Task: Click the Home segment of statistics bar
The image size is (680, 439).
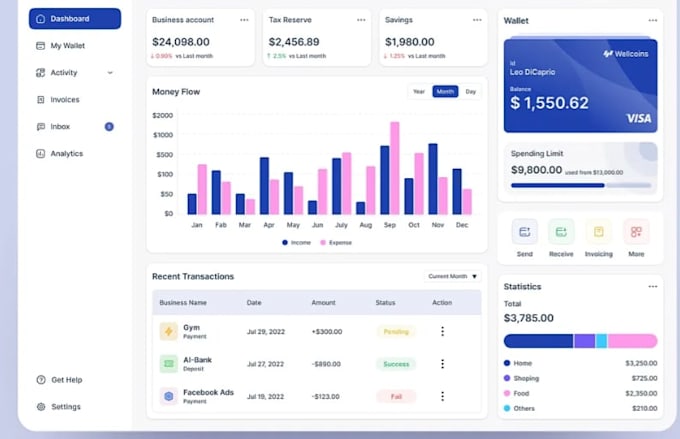Action: (x=538, y=341)
